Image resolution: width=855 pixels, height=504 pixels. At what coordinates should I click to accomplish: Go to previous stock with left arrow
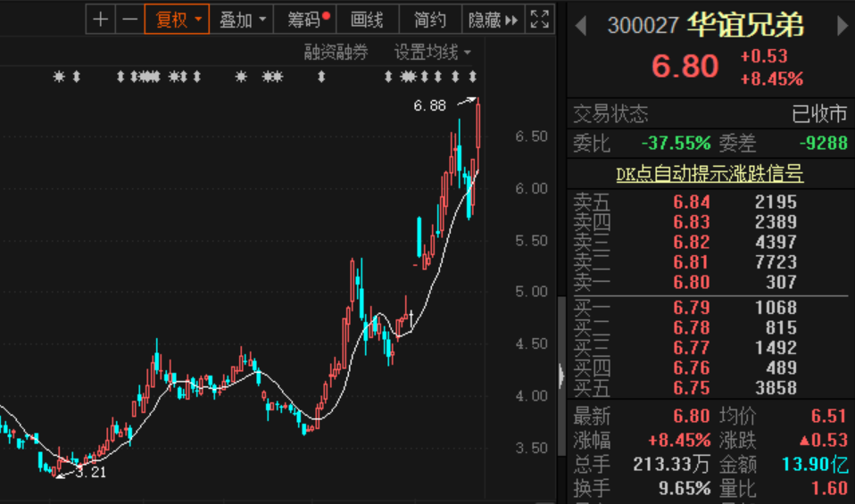tap(581, 27)
